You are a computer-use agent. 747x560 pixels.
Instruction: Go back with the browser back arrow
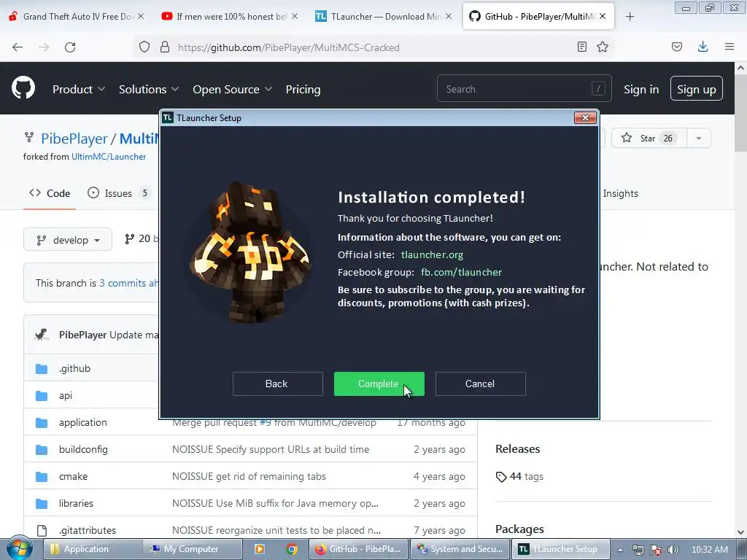click(18, 47)
